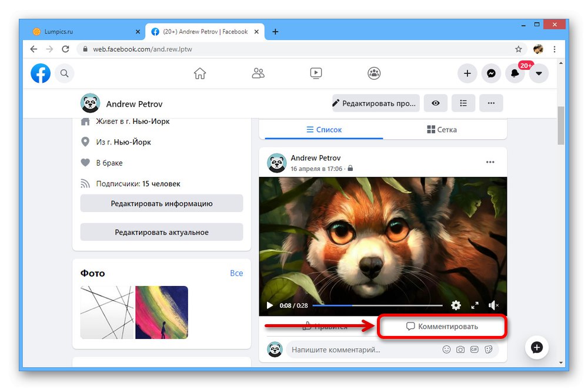
Task: Close the Lumpics.ru tab
Action: coord(138,32)
